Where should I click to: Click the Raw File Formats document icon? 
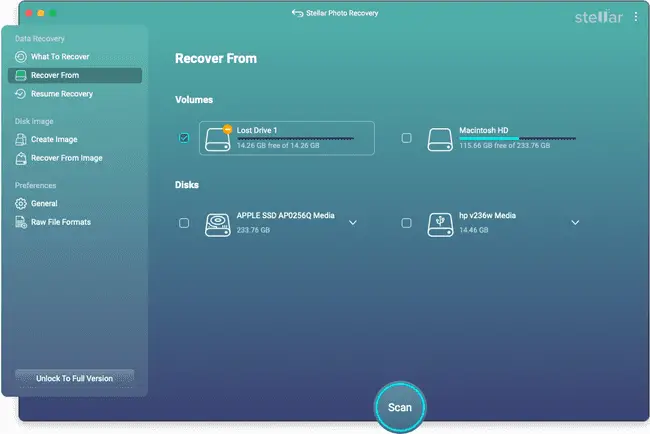(21, 222)
